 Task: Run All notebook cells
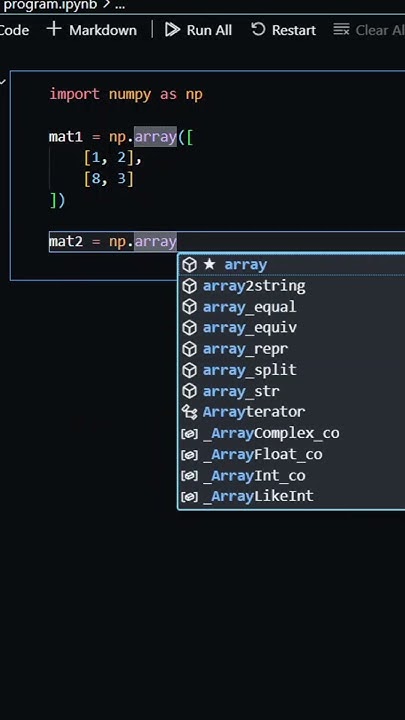tap(198, 30)
